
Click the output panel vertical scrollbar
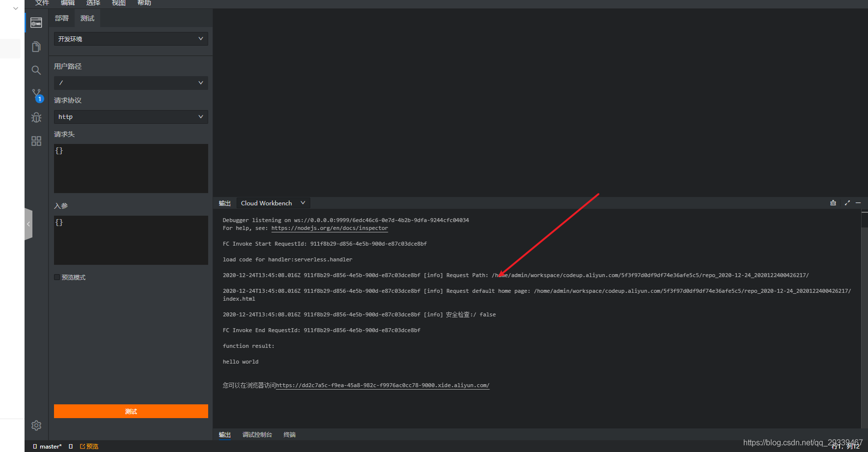click(865, 319)
